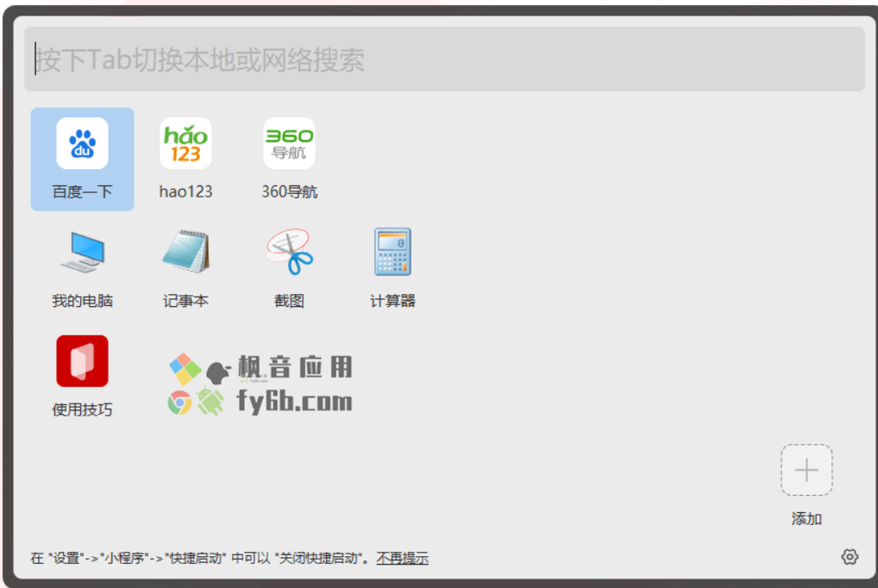The image size is (878, 588).
Task: Open settings with the gear icon
Action: (850, 557)
